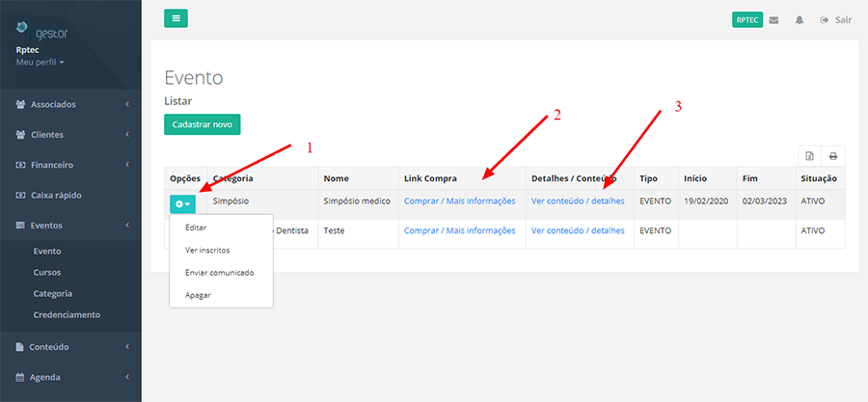Click Sair to log out
868x402 pixels.
tap(836, 19)
